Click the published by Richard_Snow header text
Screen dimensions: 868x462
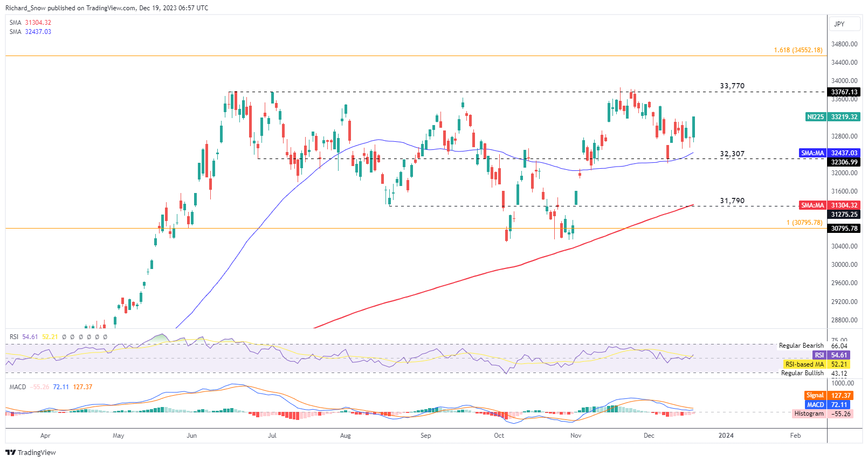(107, 8)
